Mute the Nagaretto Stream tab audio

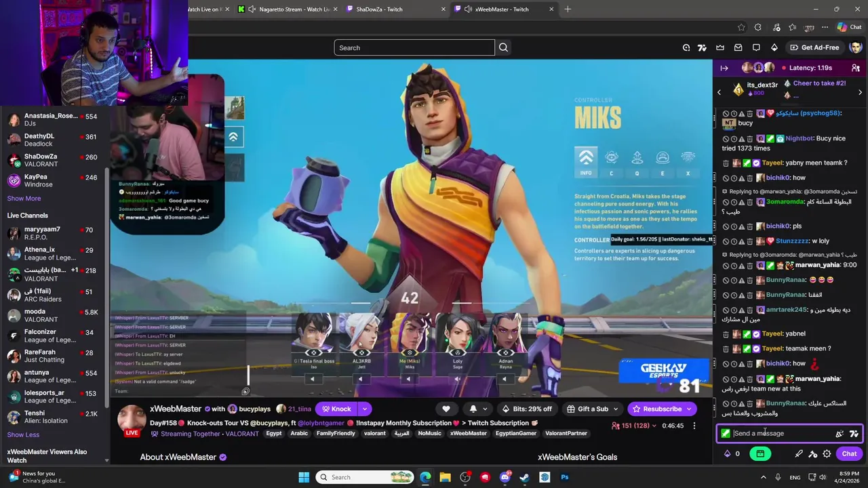(x=252, y=9)
